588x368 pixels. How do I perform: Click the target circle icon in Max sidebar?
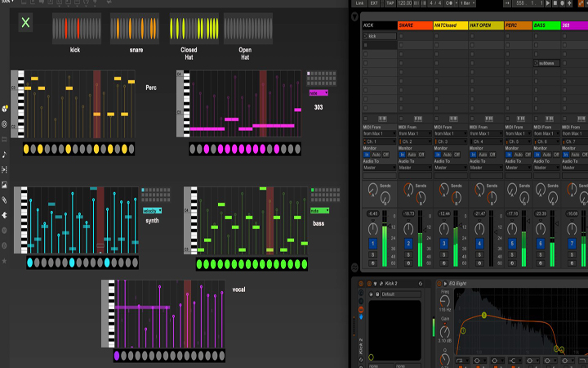point(5,124)
